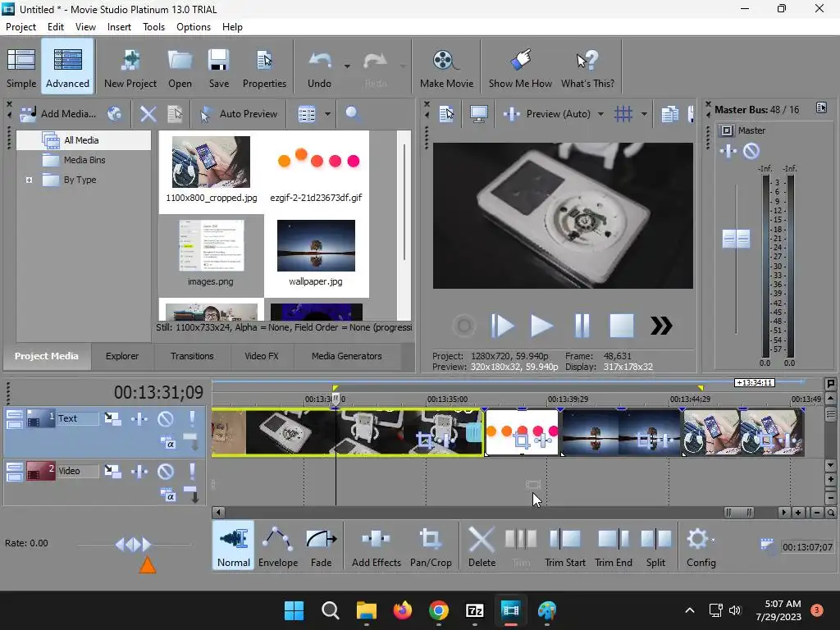Switch to Simple editing mode
This screenshot has height=630, width=840.
coord(21,67)
